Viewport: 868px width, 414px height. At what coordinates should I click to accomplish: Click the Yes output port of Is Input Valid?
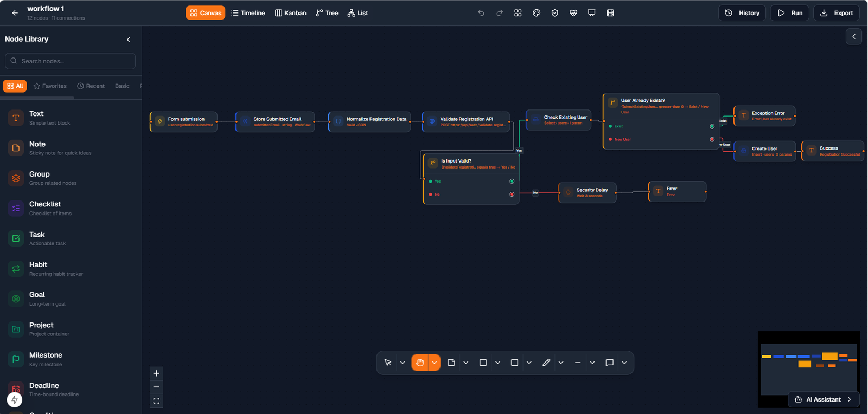click(x=512, y=182)
